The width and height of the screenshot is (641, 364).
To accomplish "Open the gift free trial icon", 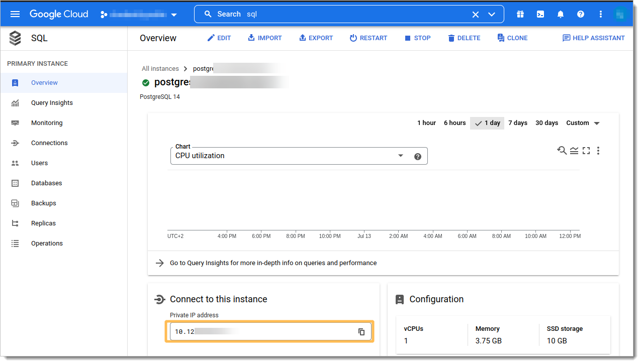I will (x=520, y=15).
